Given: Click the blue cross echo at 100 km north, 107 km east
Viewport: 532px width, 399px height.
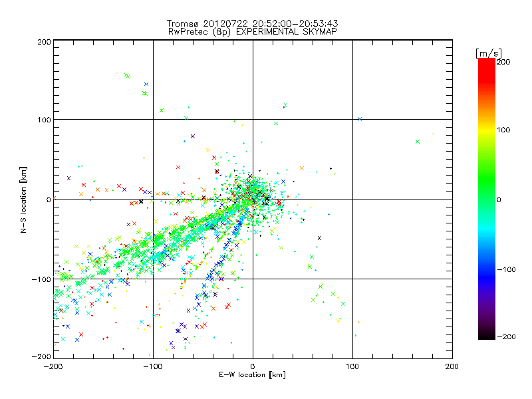Looking at the screenshot, I should point(360,119).
